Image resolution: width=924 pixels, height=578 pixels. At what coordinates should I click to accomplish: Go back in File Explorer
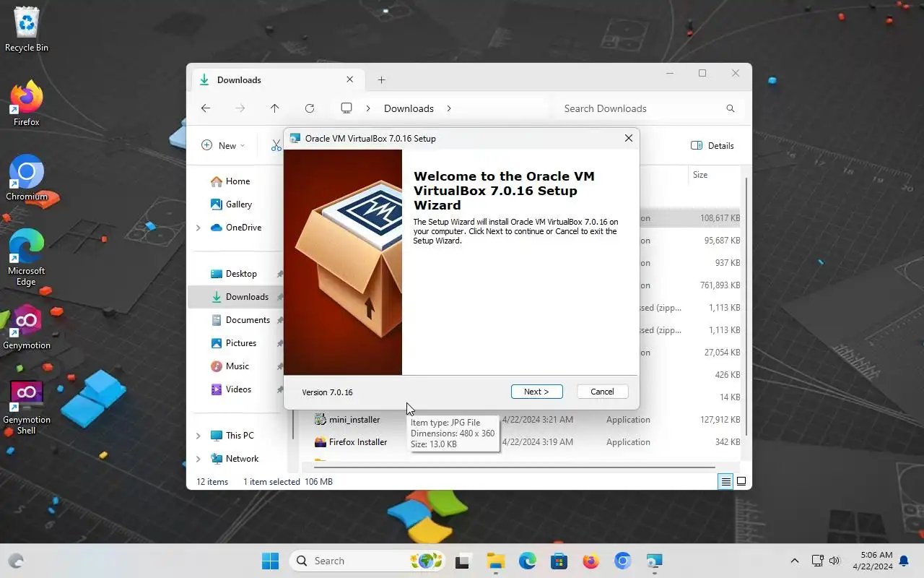coord(206,108)
